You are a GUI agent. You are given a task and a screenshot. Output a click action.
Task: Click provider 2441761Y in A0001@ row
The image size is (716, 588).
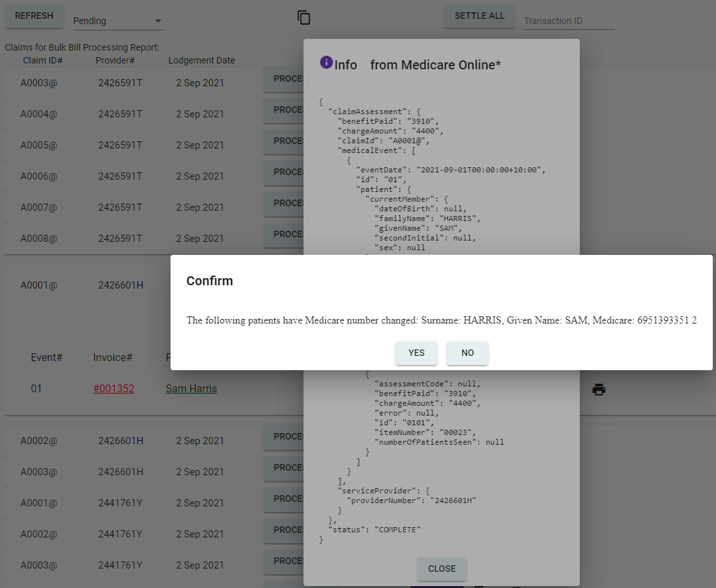click(120, 503)
